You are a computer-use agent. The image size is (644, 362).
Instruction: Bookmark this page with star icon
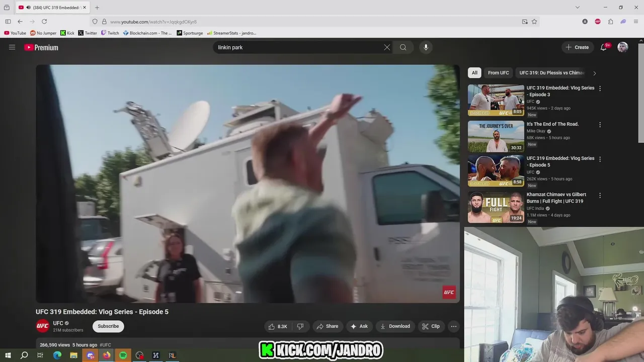click(x=534, y=22)
